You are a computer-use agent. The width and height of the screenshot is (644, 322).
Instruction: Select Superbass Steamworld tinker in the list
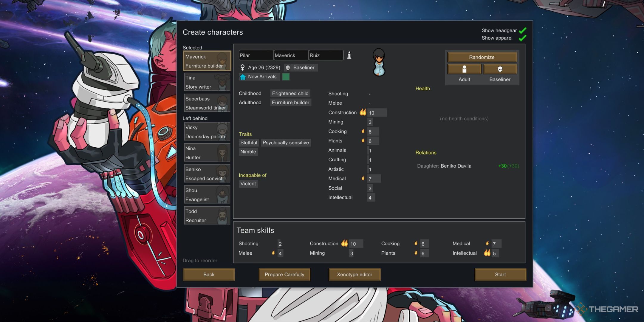(x=207, y=103)
